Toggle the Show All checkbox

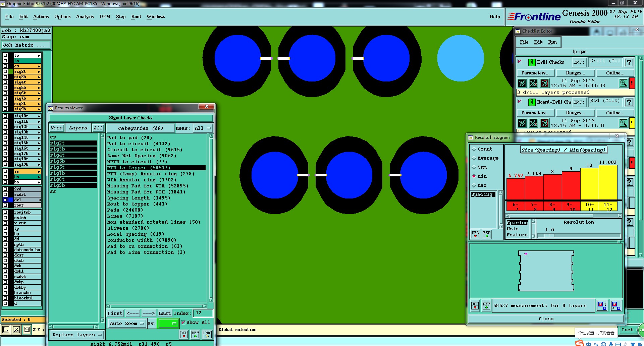(183, 323)
